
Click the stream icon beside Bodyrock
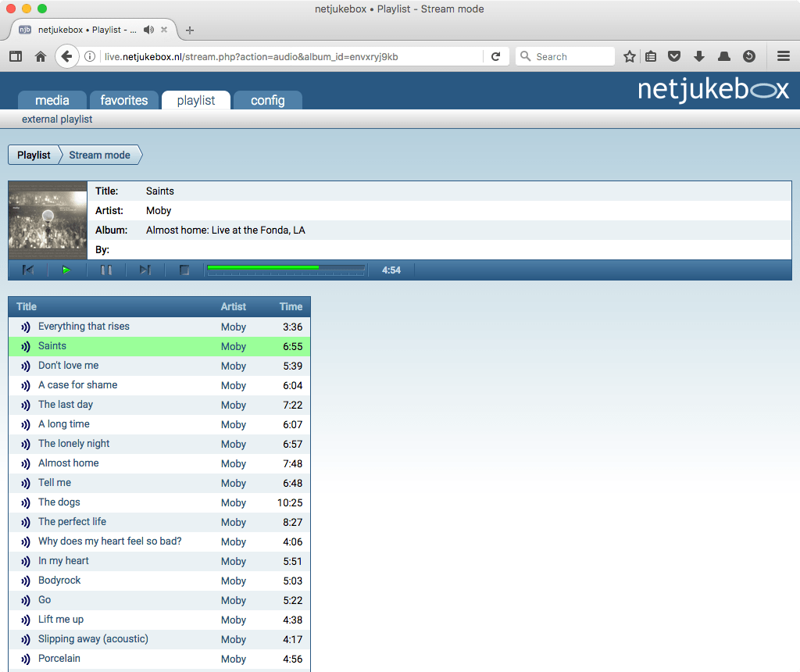pos(25,581)
